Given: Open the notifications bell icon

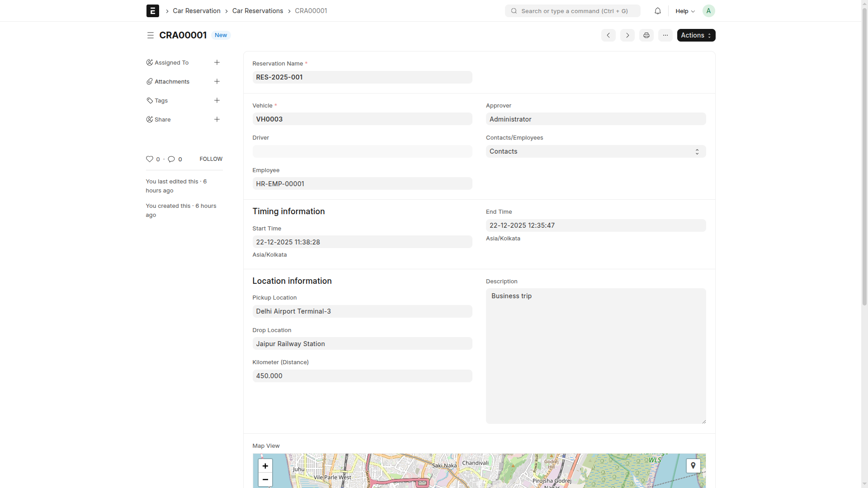Looking at the screenshot, I should click(x=658, y=11).
